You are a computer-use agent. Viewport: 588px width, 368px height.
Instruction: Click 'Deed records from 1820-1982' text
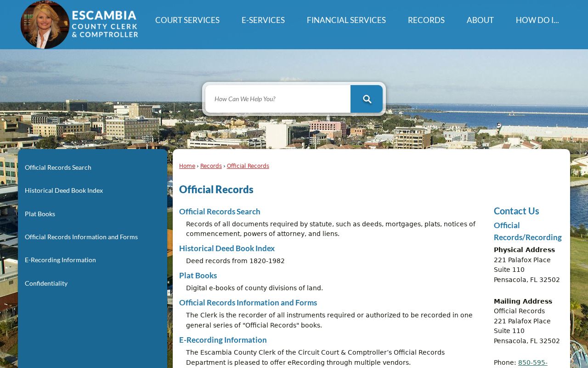pos(235,261)
